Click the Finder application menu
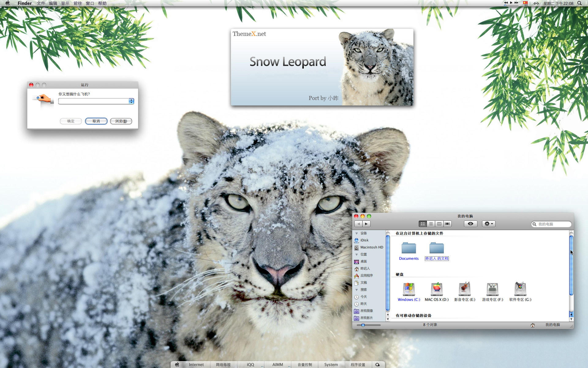Viewport: 588px width, 368px height. [x=24, y=3]
